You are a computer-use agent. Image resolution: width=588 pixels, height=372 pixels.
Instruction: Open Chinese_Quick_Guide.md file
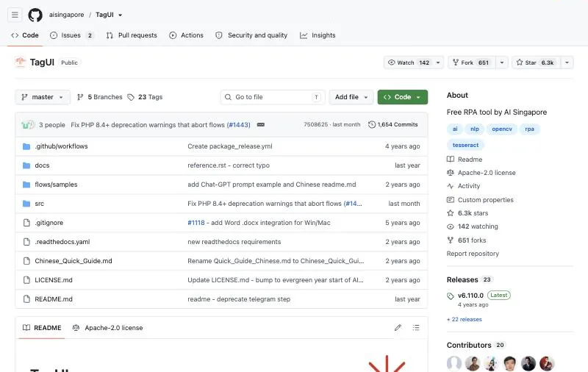(x=73, y=261)
